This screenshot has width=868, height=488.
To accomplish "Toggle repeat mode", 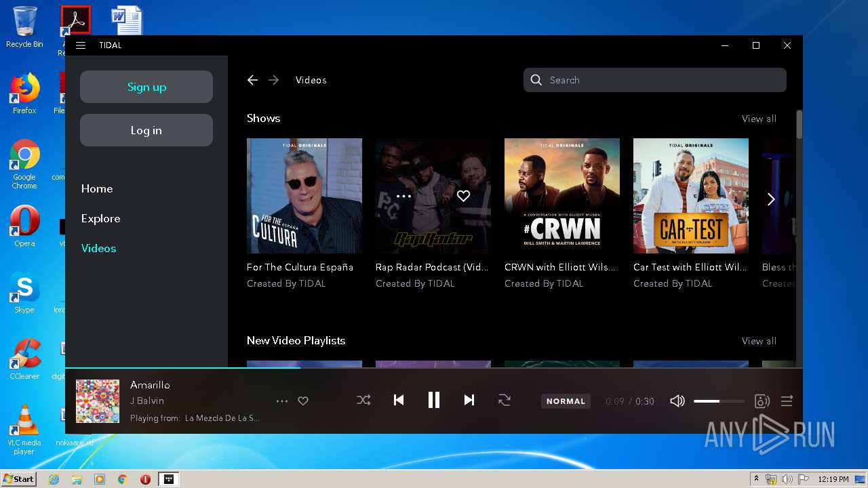I will 505,401.
